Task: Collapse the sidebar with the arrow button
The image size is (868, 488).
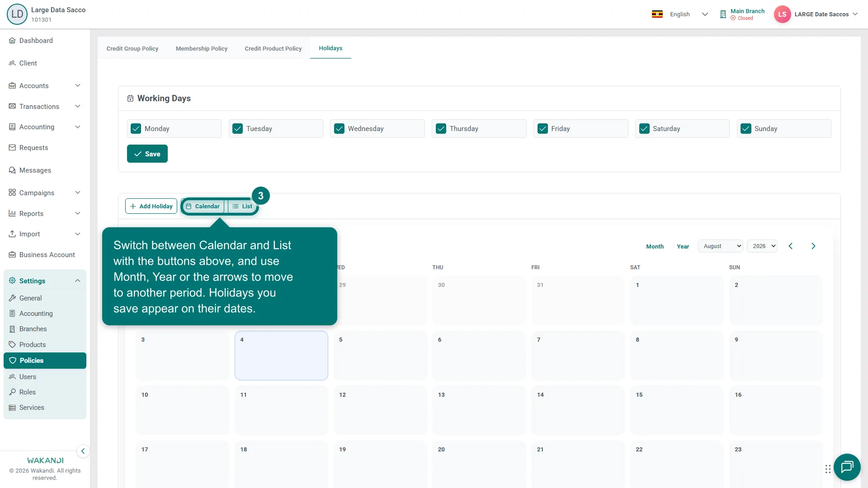Action: [x=83, y=451]
